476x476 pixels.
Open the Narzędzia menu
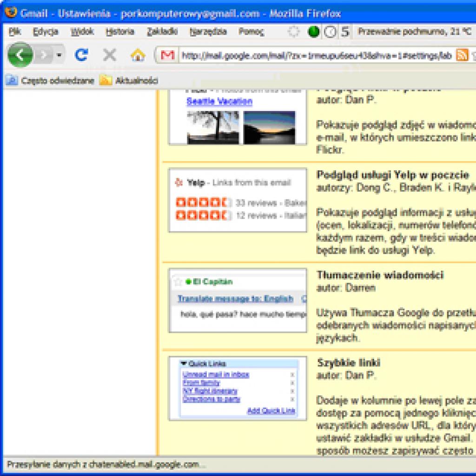click(x=208, y=32)
